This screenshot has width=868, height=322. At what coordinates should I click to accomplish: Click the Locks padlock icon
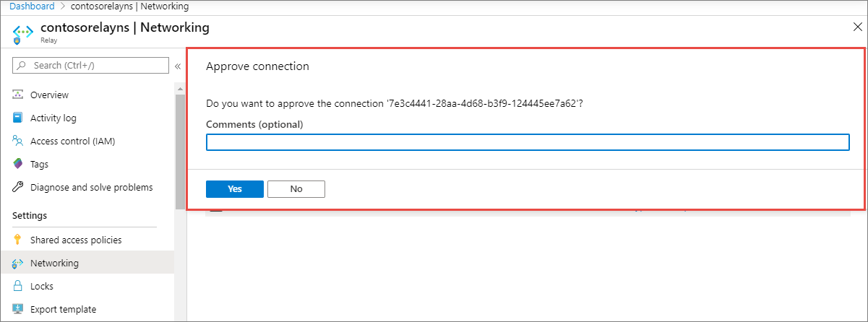(18, 286)
